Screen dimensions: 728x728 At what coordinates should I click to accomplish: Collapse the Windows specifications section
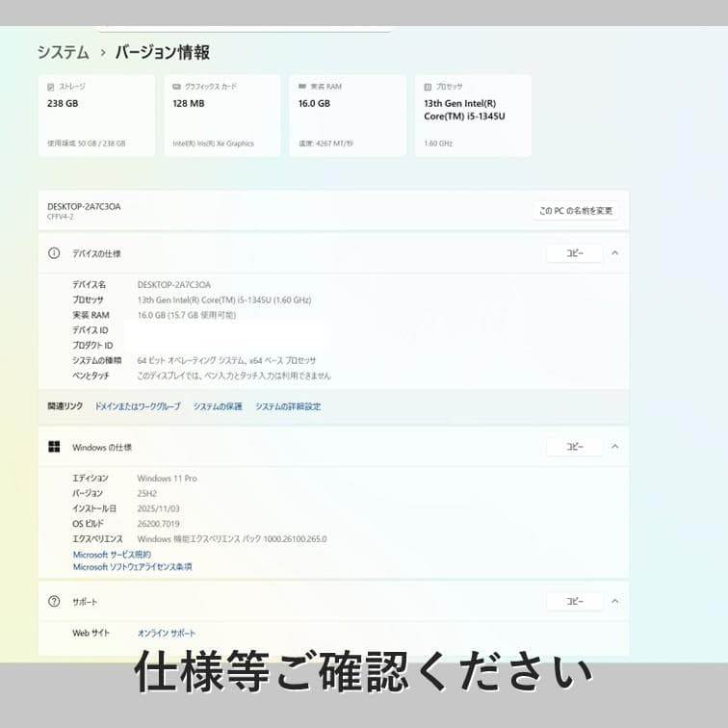click(614, 447)
